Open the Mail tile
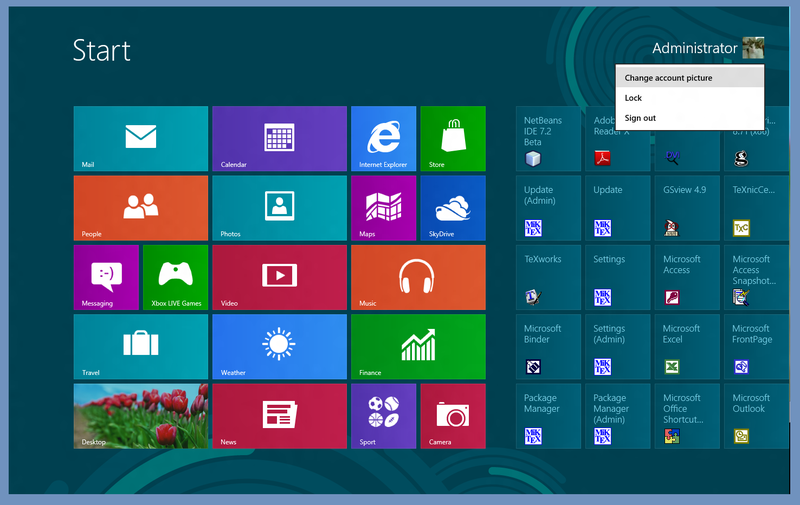Image resolution: width=800 pixels, height=505 pixels. click(141, 138)
